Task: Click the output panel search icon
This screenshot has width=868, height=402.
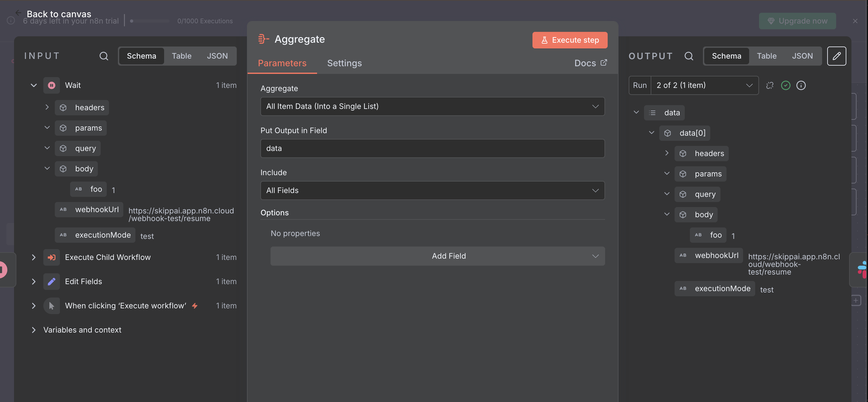Action: (x=689, y=56)
